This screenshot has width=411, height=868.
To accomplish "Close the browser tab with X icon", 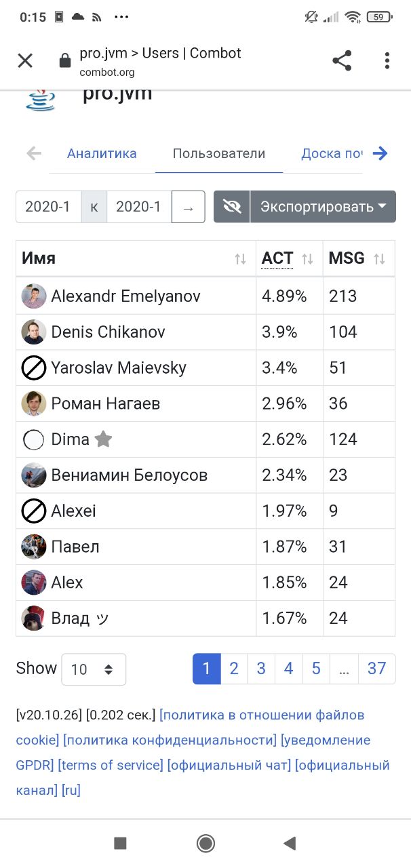I will coord(25,61).
